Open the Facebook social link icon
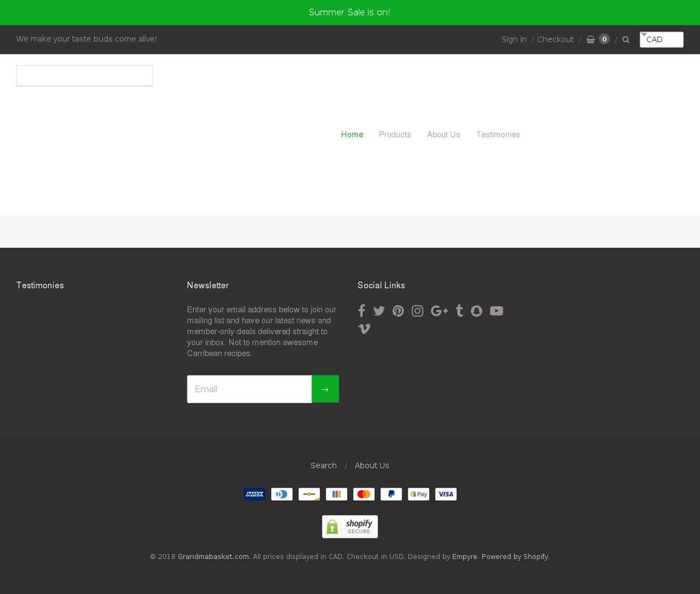Image resolution: width=700 pixels, height=594 pixels. point(362,310)
